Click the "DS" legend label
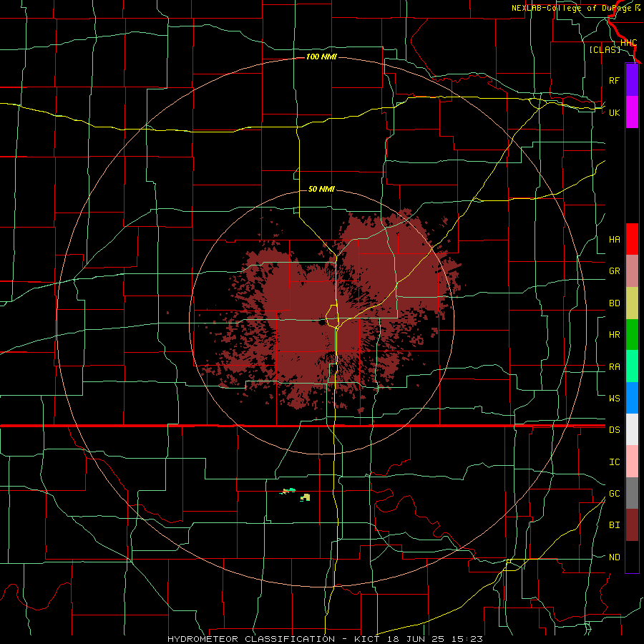Viewport: 644px width, 644px height. [614, 429]
